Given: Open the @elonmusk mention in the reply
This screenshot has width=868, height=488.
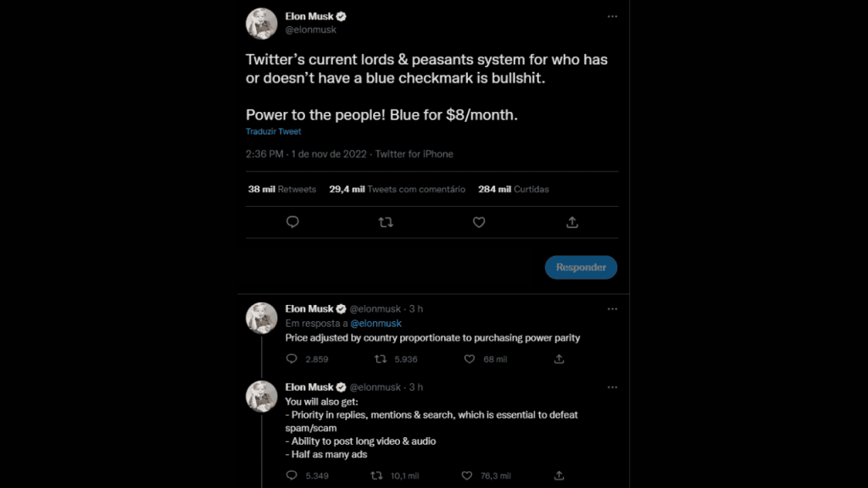Looking at the screenshot, I should (x=376, y=323).
